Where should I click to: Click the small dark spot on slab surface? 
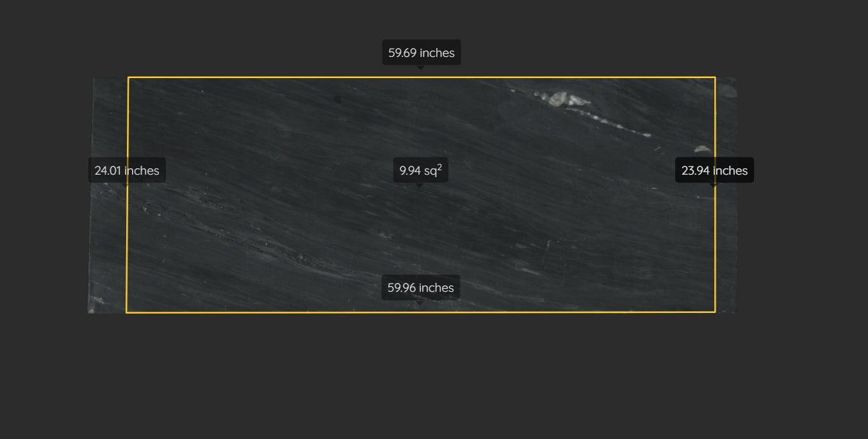point(338,99)
